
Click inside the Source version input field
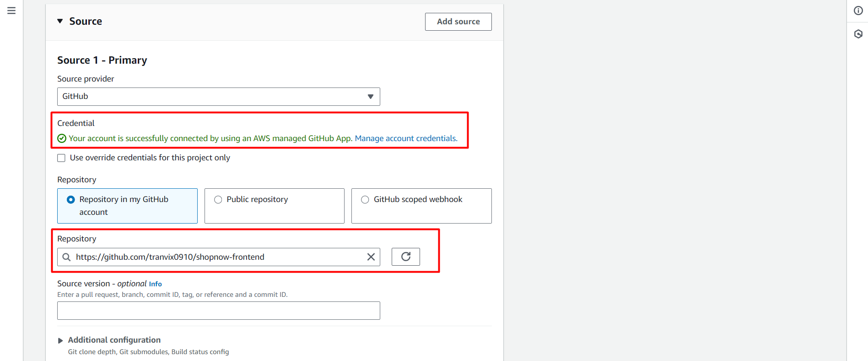coord(218,310)
